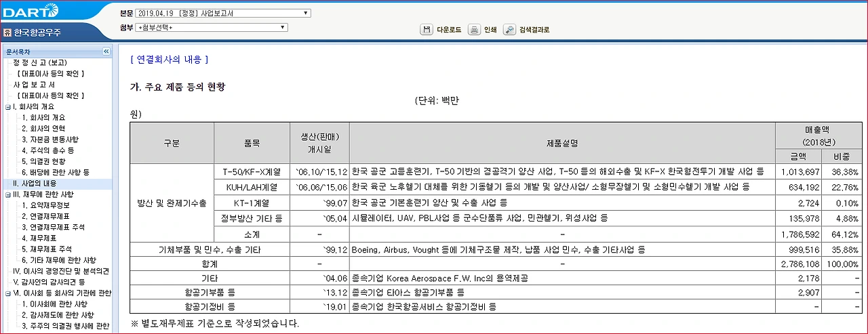
Task: Open 3. 연결재무제표 주석 section
Action: (x=52, y=227)
